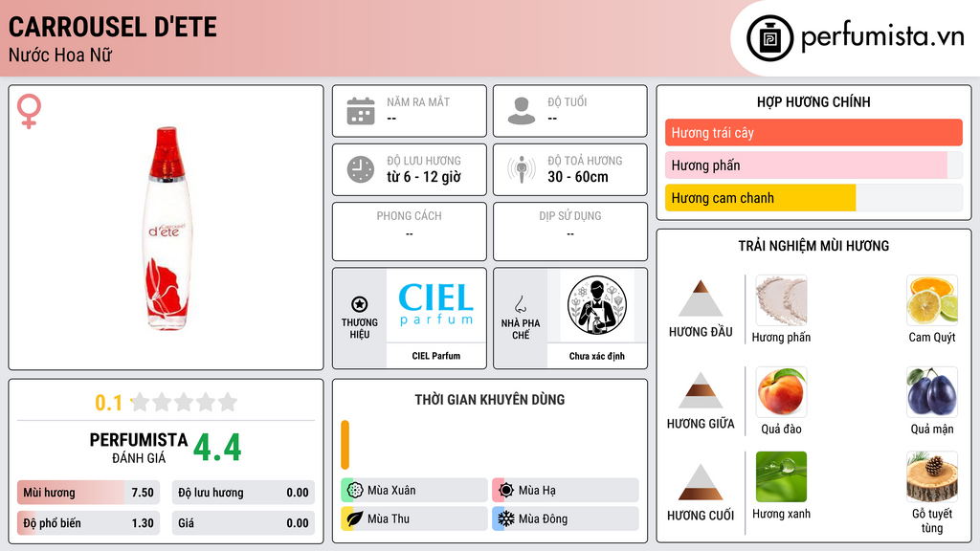Click the nose icon above Nhà pha chế
Screen dimensions: 980x551
tap(520, 304)
